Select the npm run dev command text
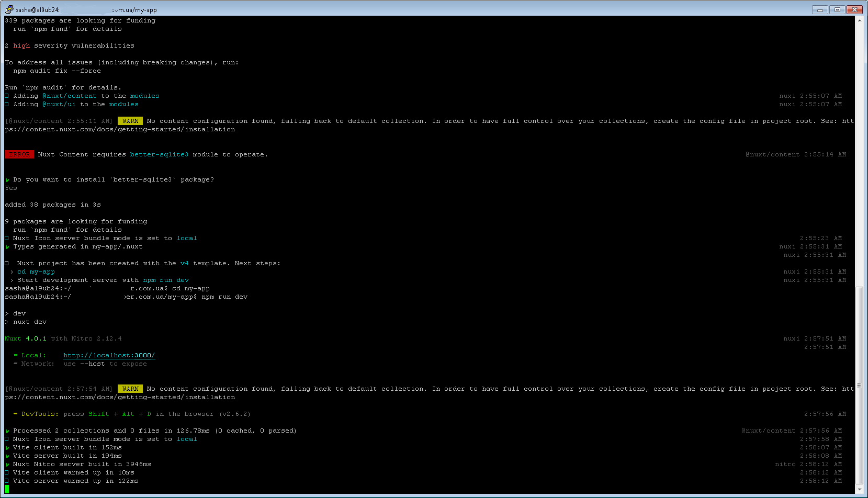This screenshot has height=498, width=868. coord(224,297)
